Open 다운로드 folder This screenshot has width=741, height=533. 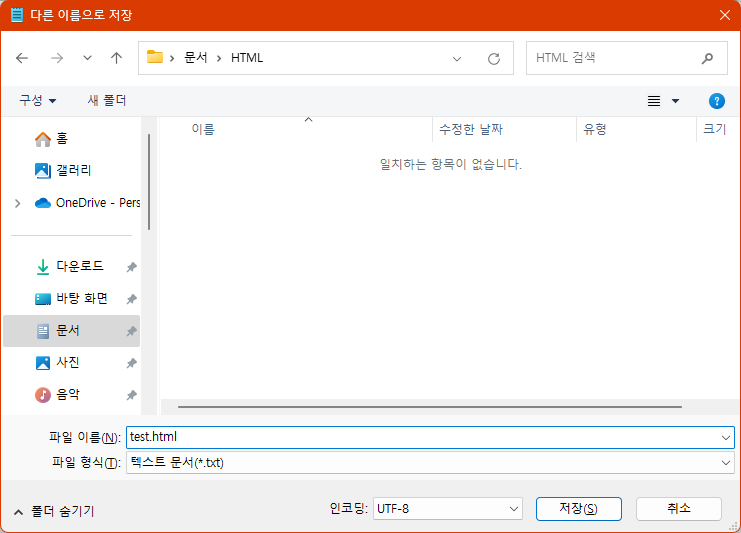[x=71, y=266]
